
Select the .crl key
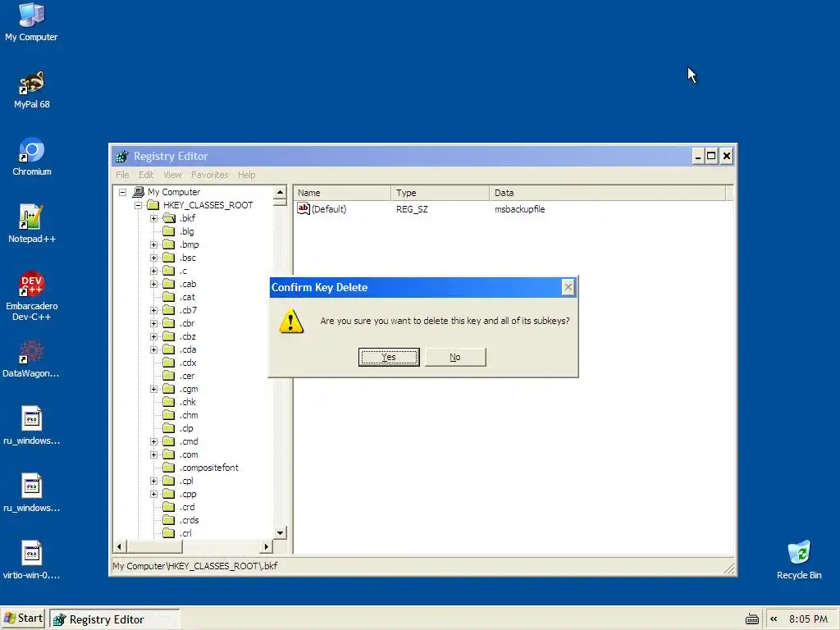[x=185, y=533]
